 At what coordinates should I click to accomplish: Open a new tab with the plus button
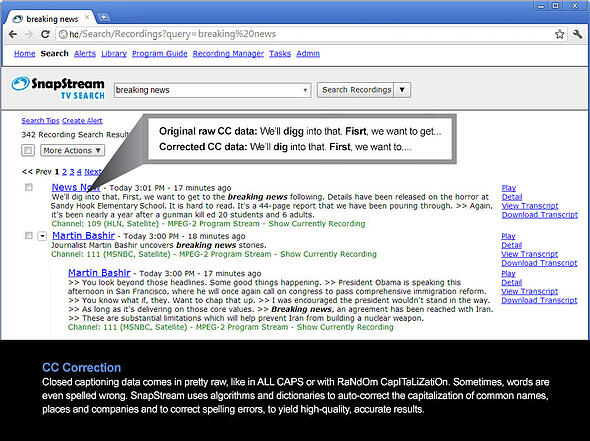103,17
